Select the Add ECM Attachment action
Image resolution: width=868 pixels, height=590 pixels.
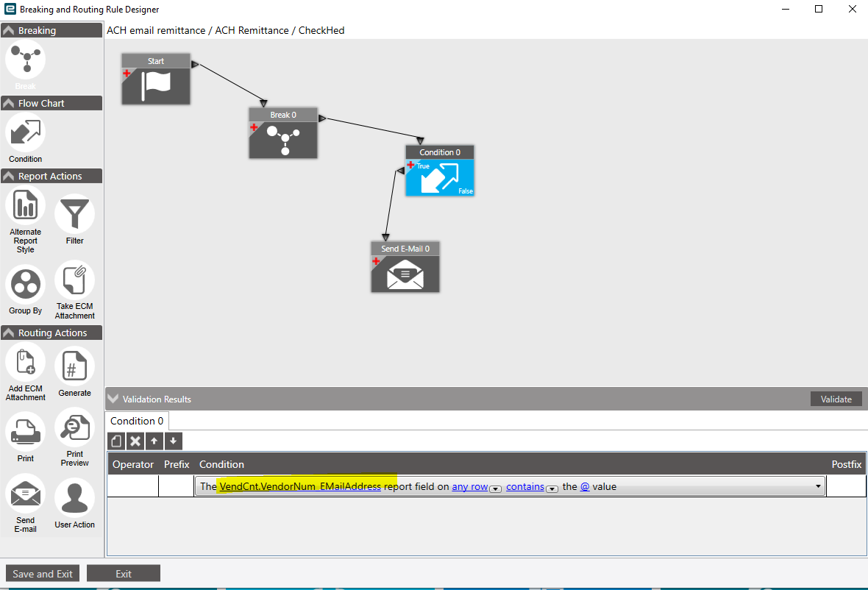pos(26,363)
